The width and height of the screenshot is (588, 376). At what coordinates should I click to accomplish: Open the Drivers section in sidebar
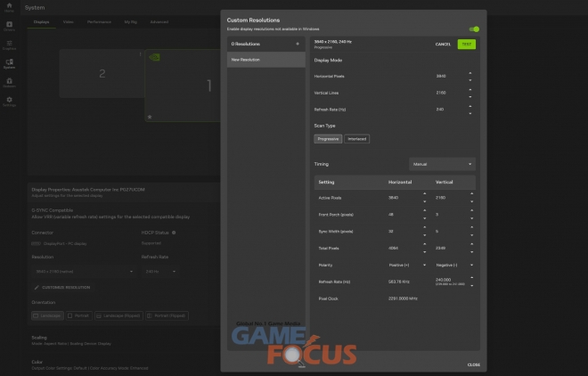9,27
